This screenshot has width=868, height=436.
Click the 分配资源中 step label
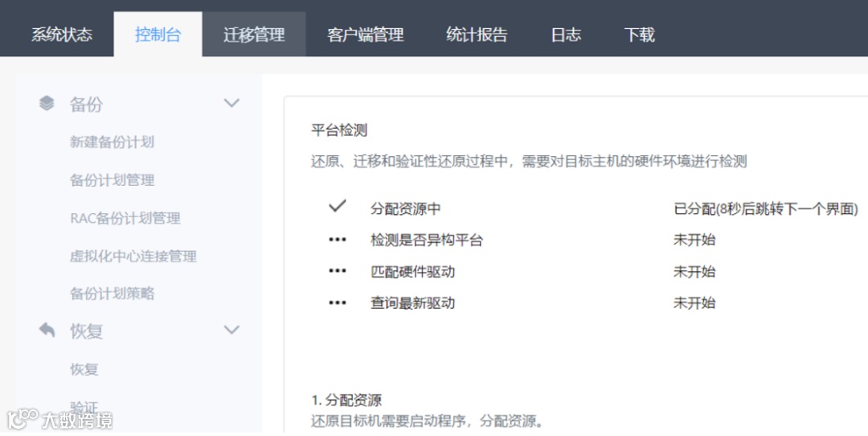tap(405, 209)
